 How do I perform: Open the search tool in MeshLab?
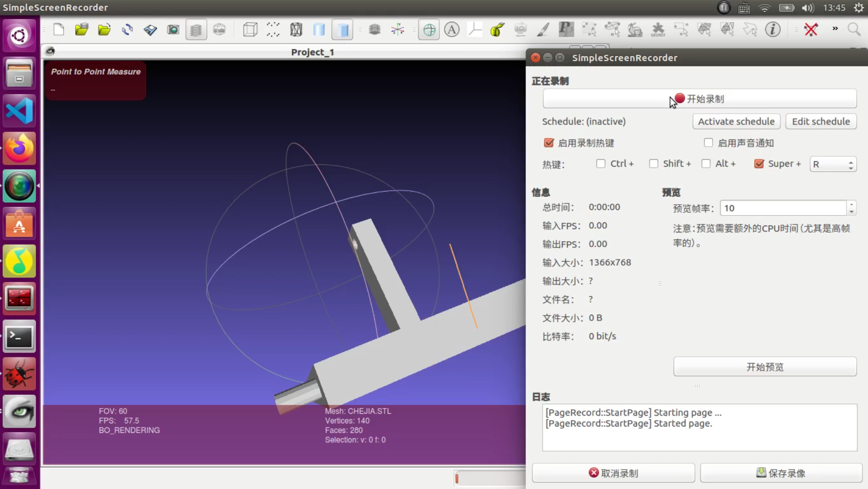[855, 29]
